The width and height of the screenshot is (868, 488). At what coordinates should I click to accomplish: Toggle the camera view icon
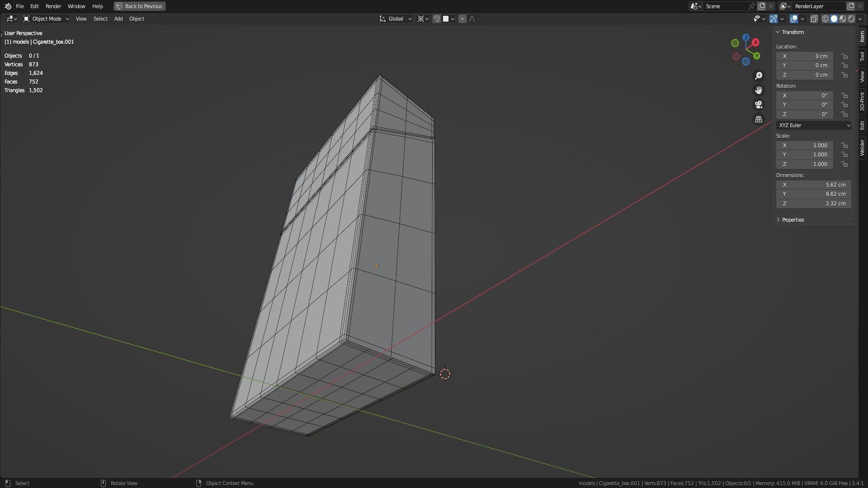[x=759, y=104]
